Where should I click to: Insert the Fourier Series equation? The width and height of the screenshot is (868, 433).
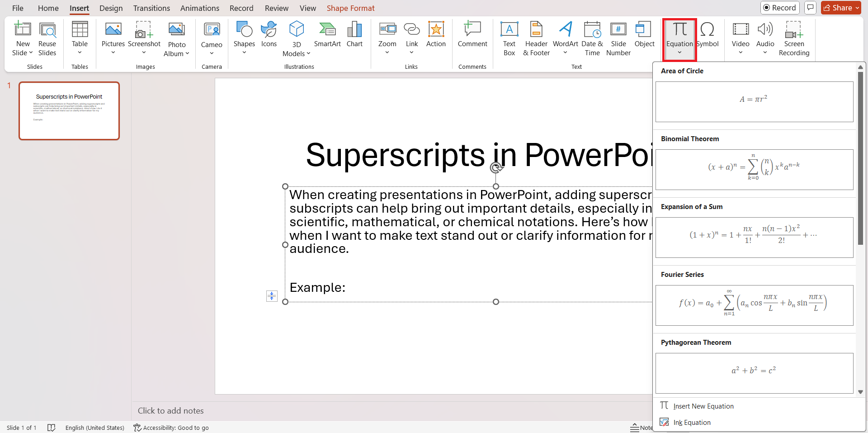[754, 305]
